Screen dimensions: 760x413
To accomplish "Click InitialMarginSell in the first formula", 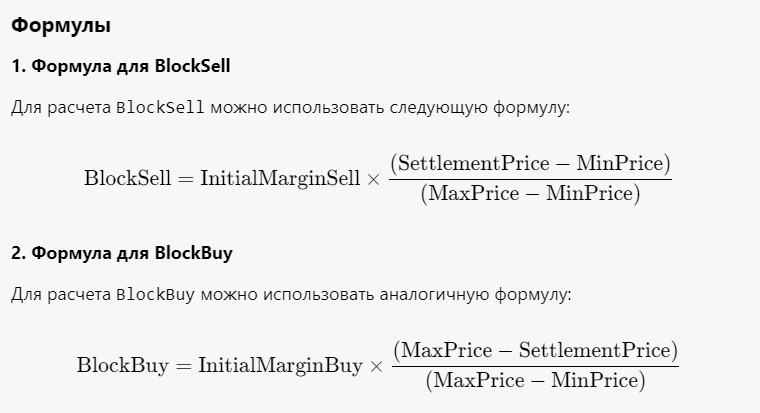I will click(280, 179).
